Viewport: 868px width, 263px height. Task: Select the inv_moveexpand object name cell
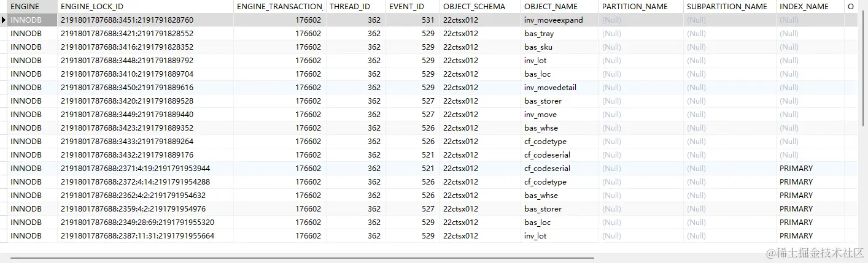(x=560, y=20)
